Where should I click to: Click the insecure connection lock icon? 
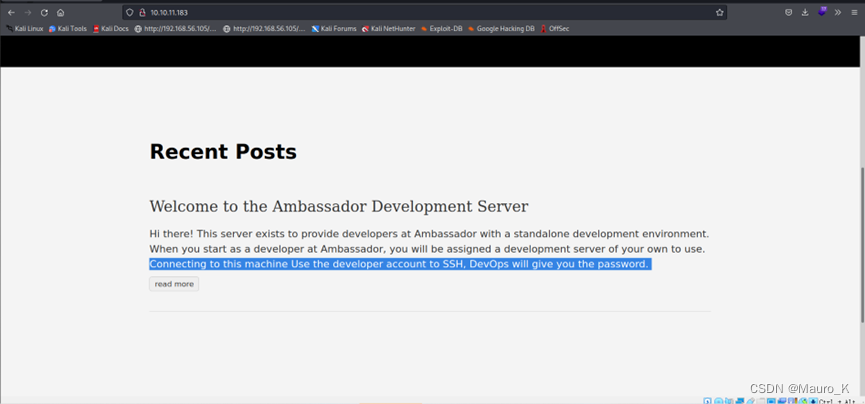142,12
